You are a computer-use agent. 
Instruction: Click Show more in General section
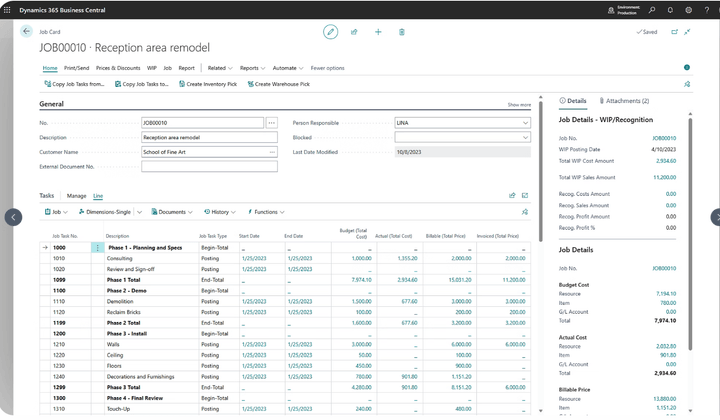519,104
